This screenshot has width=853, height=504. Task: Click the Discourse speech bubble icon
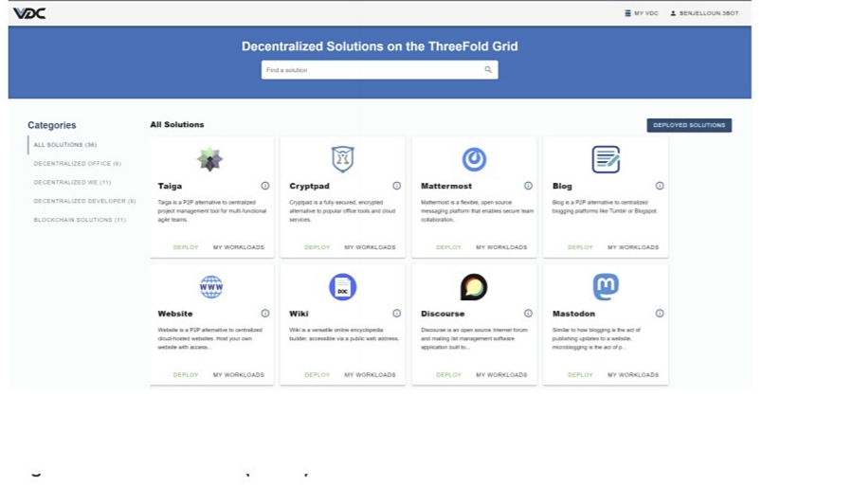tap(474, 287)
